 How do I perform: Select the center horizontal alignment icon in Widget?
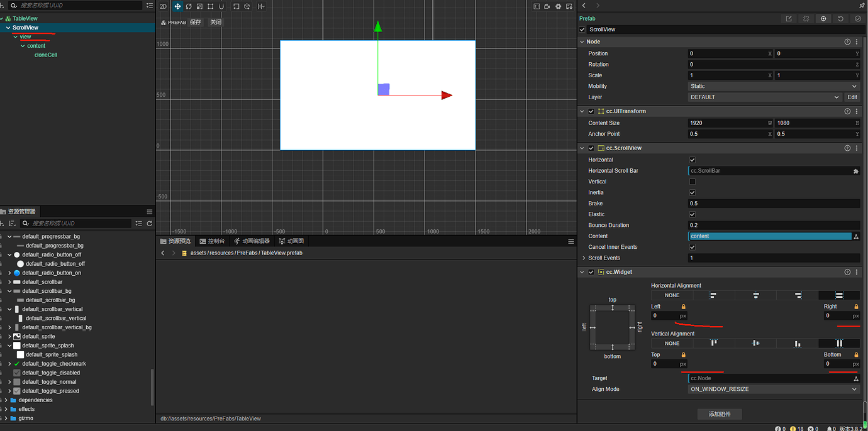click(x=755, y=295)
